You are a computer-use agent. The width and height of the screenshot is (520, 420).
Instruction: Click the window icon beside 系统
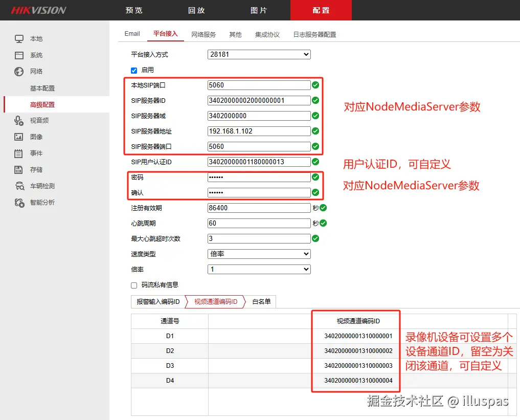(19, 55)
